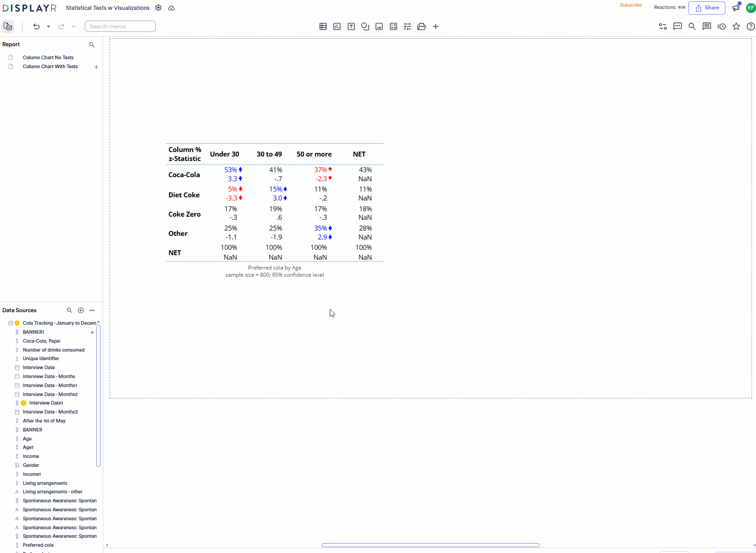
Task: Click the Subscribe link
Action: [x=631, y=5]
